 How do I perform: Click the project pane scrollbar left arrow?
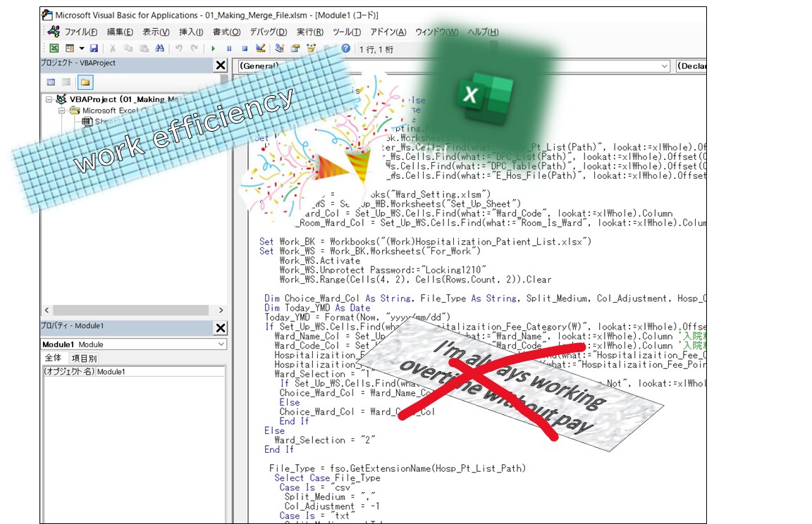[x=47, y=310]
